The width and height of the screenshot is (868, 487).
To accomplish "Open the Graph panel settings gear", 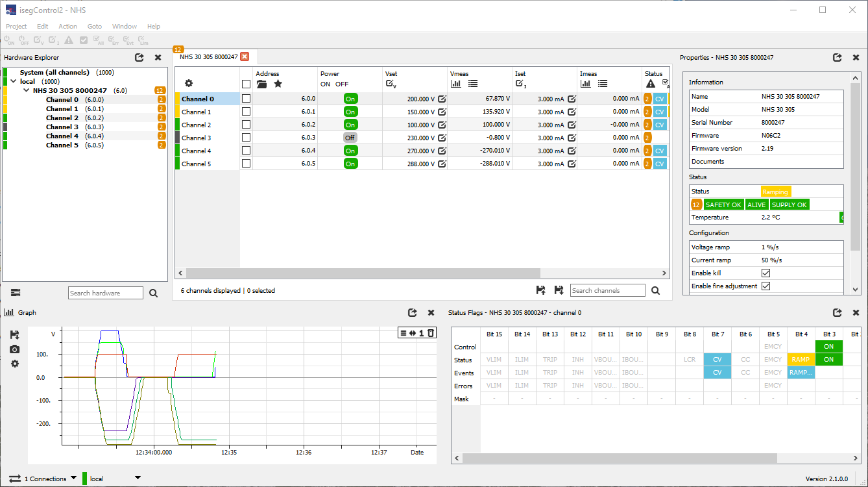I will [x=14, y=364].
